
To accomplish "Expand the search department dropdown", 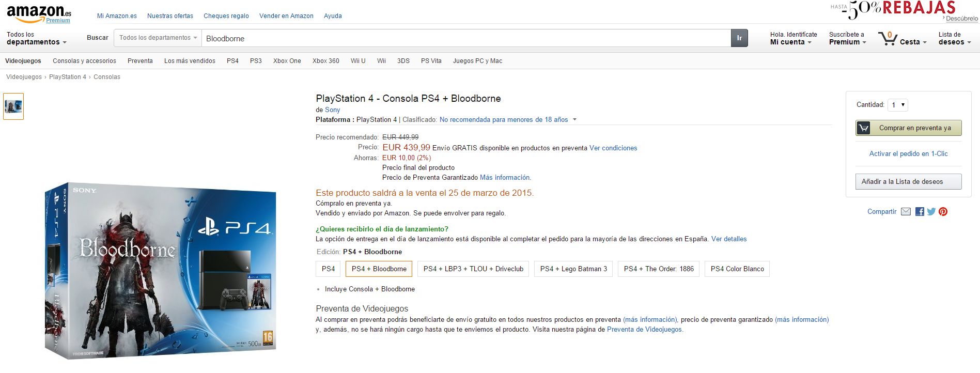I will pyautogui.click(x=158, y=38).
